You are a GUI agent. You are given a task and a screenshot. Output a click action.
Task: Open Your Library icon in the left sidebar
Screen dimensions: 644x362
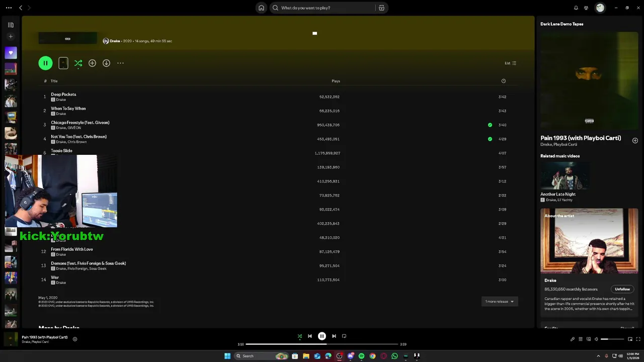pyautogui.click(x=11, y=25)
